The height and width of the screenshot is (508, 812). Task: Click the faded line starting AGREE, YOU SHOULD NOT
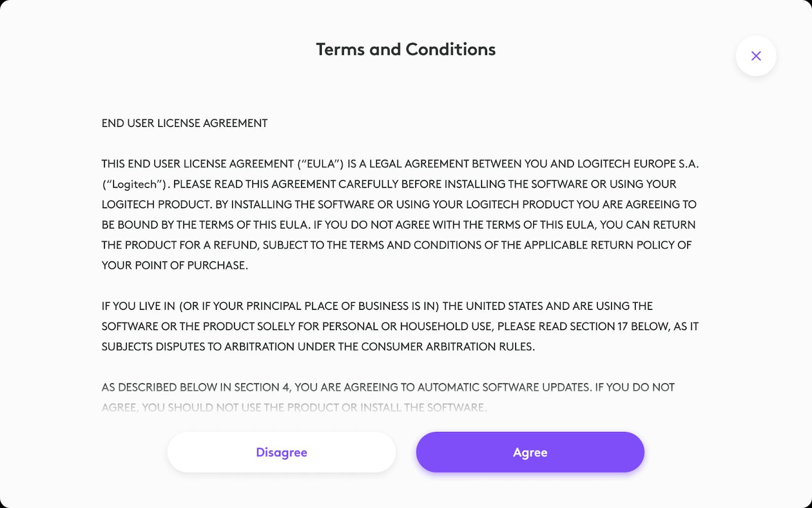pyautogui.click(x=294, y=407)
